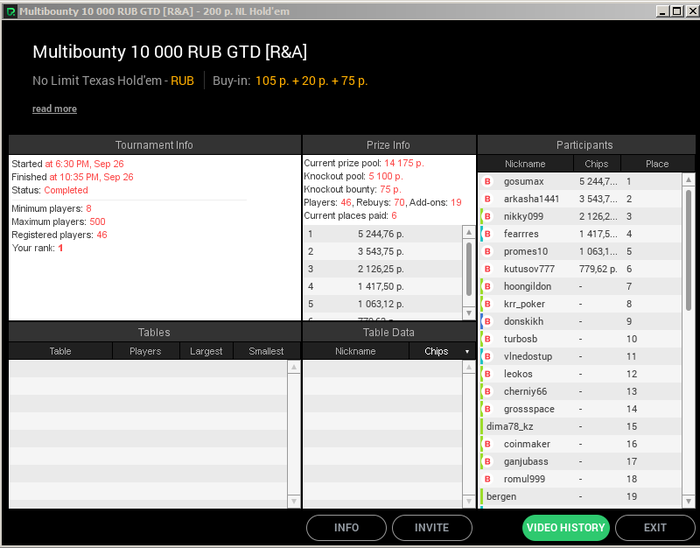Click Participants scrollbar down arrow
The height and width of the screenshot is (548, 700).
pos(688,501)
